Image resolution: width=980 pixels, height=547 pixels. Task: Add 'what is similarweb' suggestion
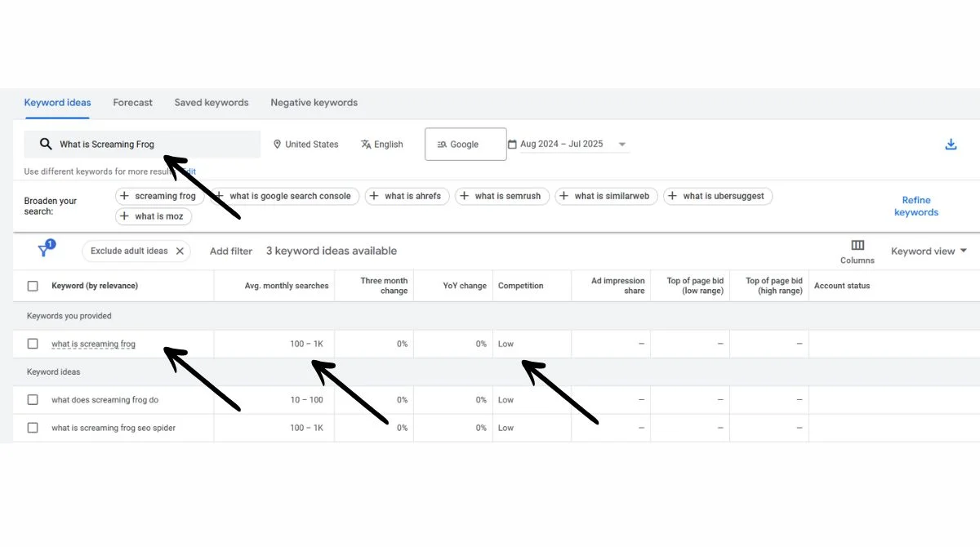coord(606,196)
